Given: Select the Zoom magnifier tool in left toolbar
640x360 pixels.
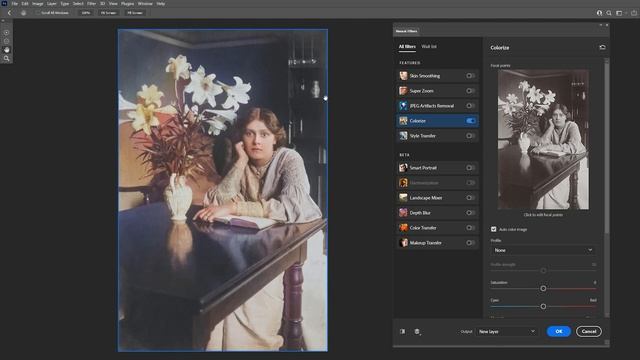Looking at the screenshot, I should (x=7, y=59).
